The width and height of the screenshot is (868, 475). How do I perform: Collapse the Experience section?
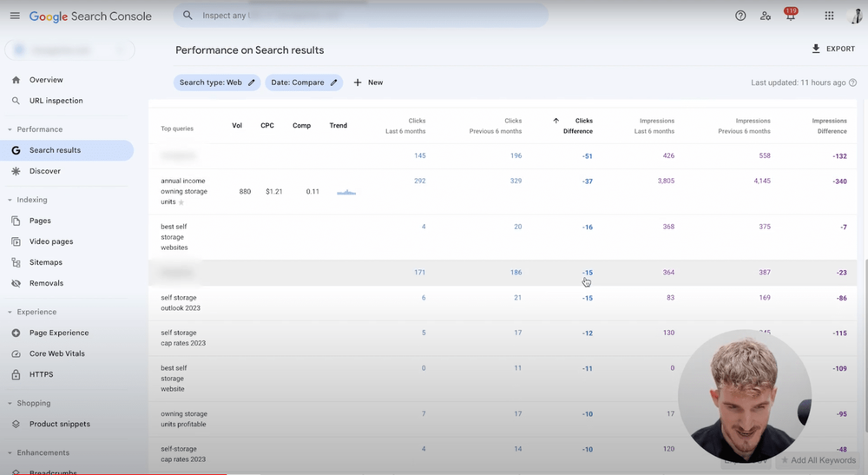[10, 313]
